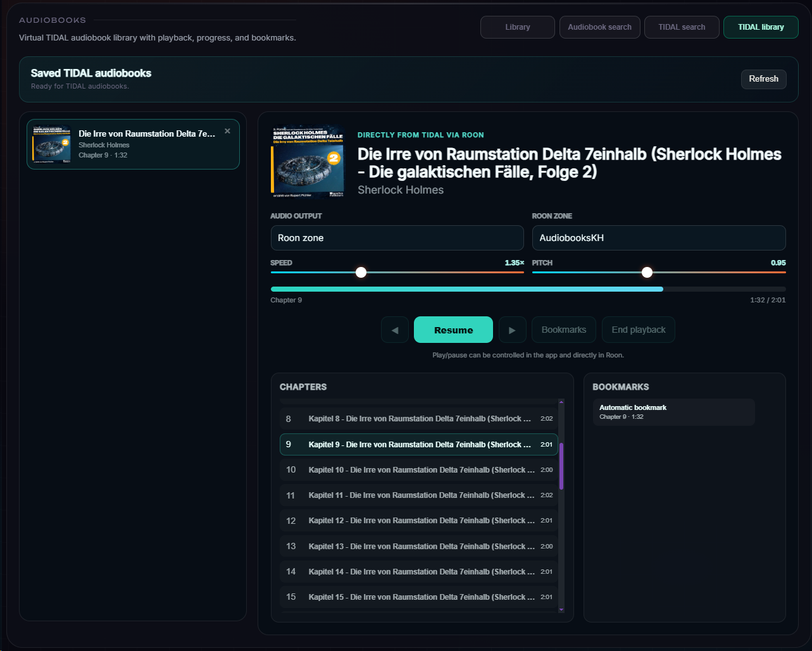Select Kapitel 13 chapter row

(418, 547)
